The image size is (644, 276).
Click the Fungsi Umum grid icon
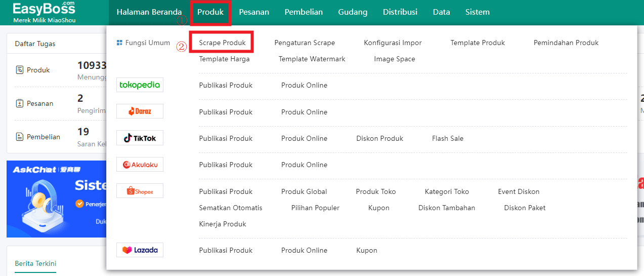click(x=120, y=43)
